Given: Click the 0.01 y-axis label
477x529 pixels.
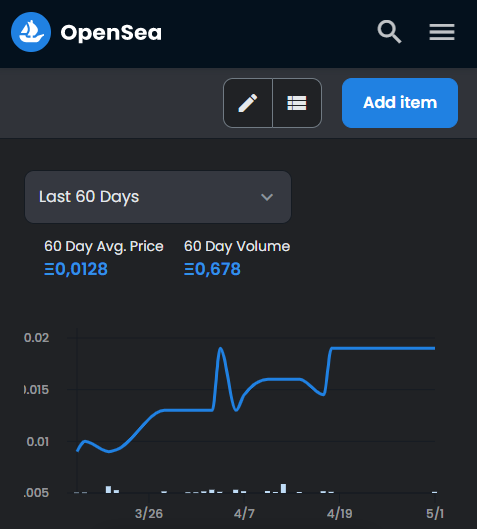Looking at the screenshot, I should [x=37, y=442].
